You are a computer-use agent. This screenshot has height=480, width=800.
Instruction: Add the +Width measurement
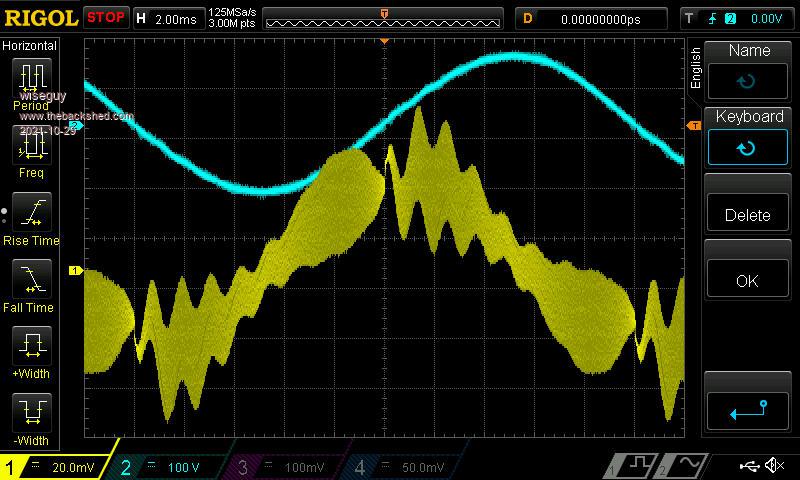(x=30, y=347)
